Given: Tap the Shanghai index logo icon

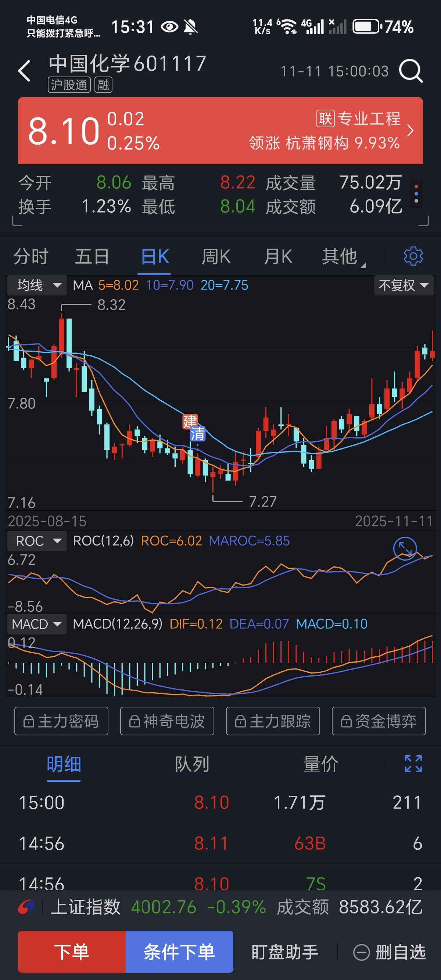Looking at the screenshot, I should pos(26,907).
